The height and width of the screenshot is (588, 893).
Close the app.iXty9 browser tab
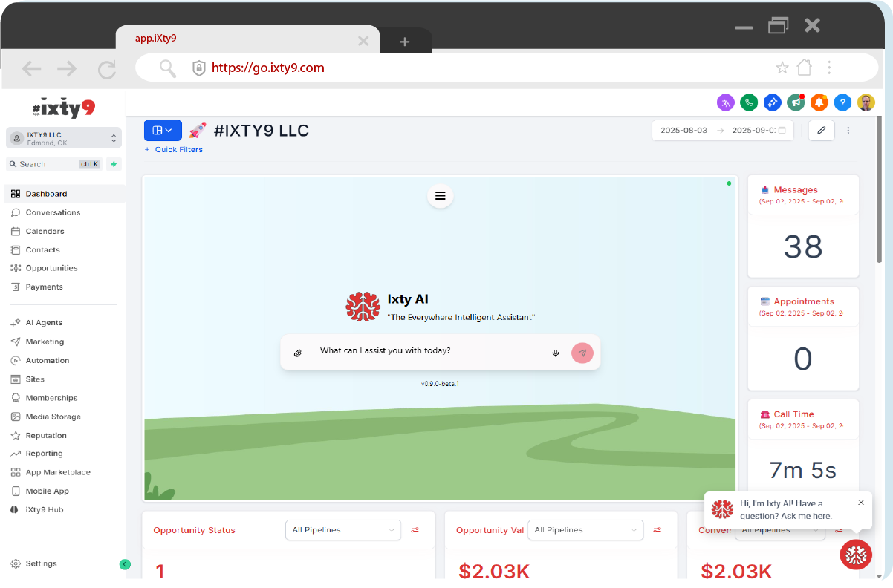[363, 42]
